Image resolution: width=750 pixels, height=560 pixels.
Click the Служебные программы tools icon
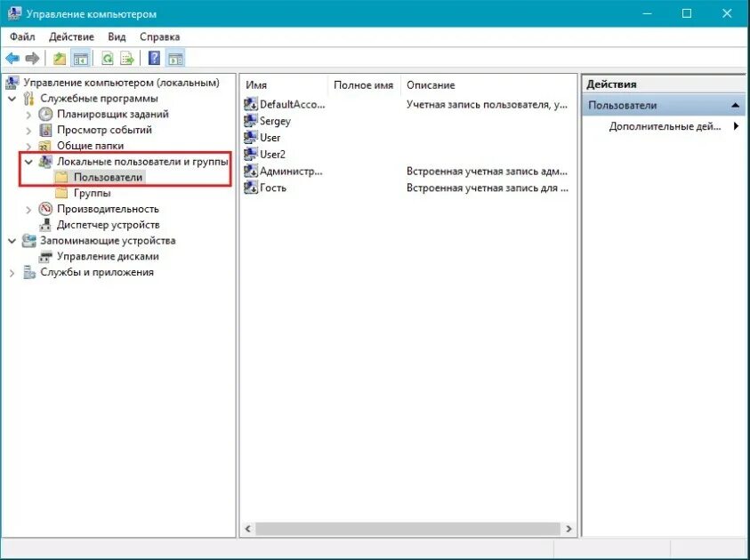click(x=29, y=99)
